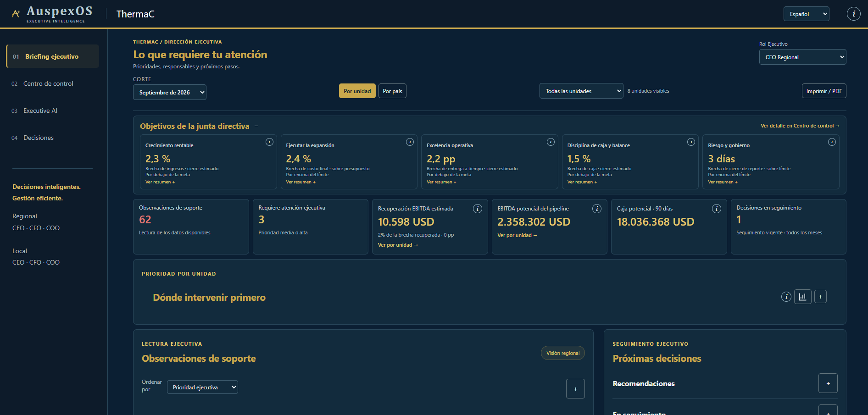
Task: Select Briefing ejecutivo in sidebar
Action: coord(53,56)
